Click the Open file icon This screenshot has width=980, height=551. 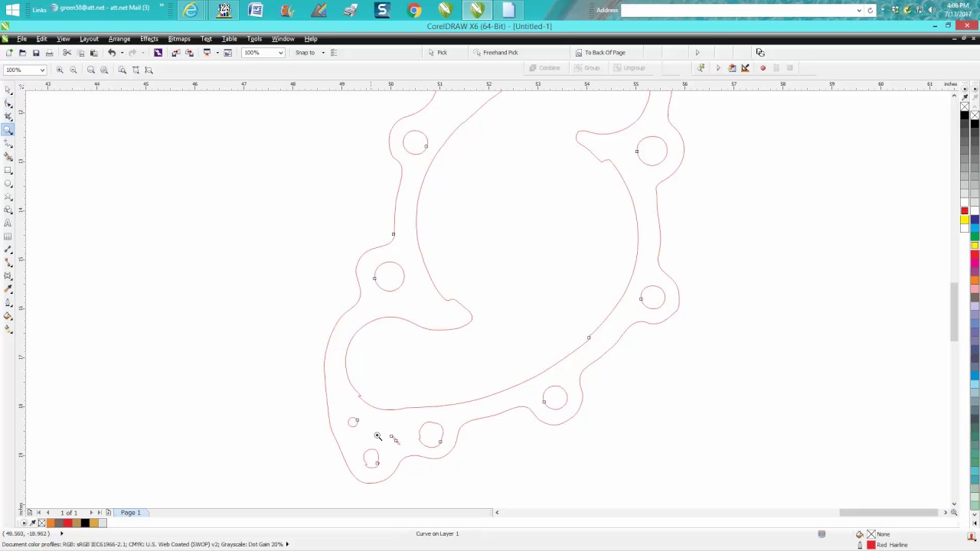[22, 53]
